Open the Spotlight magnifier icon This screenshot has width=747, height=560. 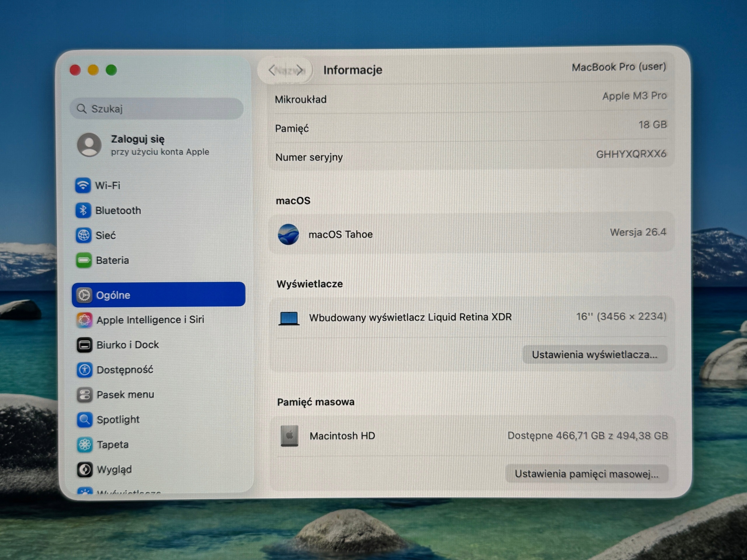coord(85,420)
